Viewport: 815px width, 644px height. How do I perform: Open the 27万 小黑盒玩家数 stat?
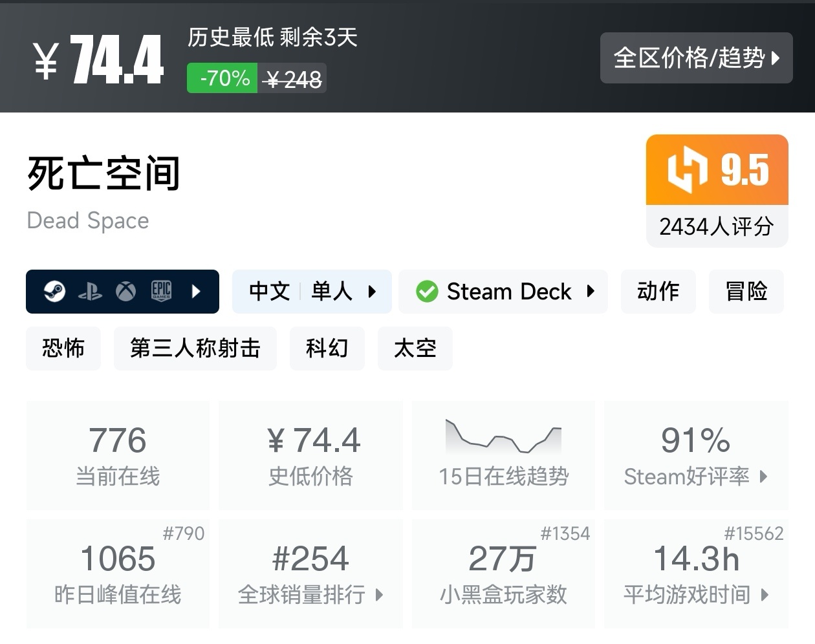coord(503,574)
